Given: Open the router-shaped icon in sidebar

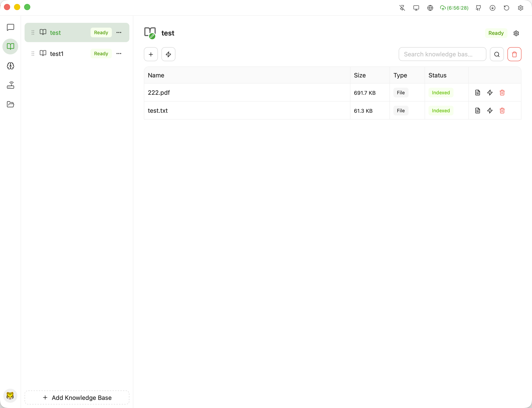Looking at the screenshot, I should click(11, 85).
